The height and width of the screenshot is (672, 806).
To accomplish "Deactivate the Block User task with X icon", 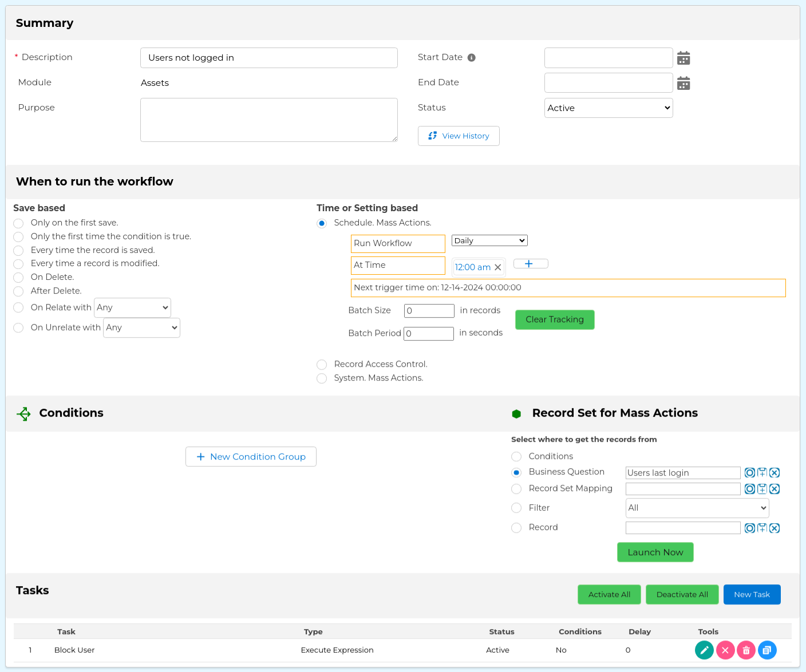I will click(x=725, y=650).
